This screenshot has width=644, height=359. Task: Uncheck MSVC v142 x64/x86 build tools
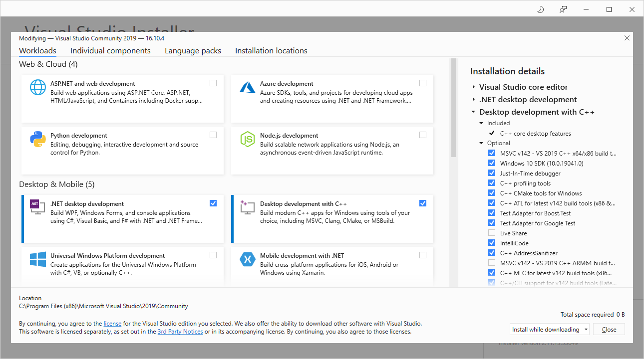pyautogui.click(x=492, y=154)
